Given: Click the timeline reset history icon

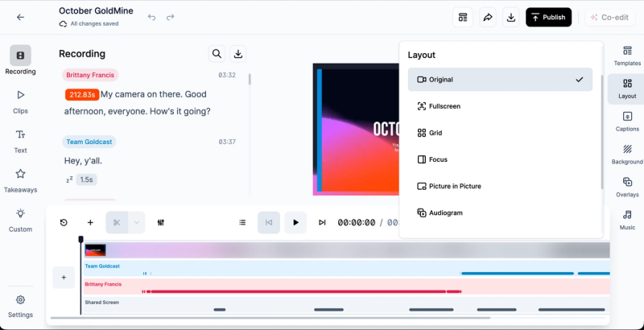Looking at the screenshot, I should [64, 222].
